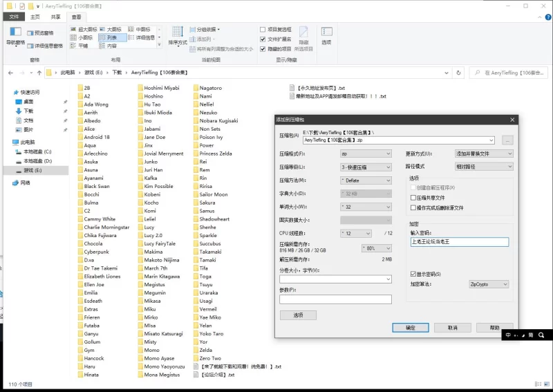Click the sort by (排序方式) icon
This screenshot has width=553, height=392.
click(178, 33)
